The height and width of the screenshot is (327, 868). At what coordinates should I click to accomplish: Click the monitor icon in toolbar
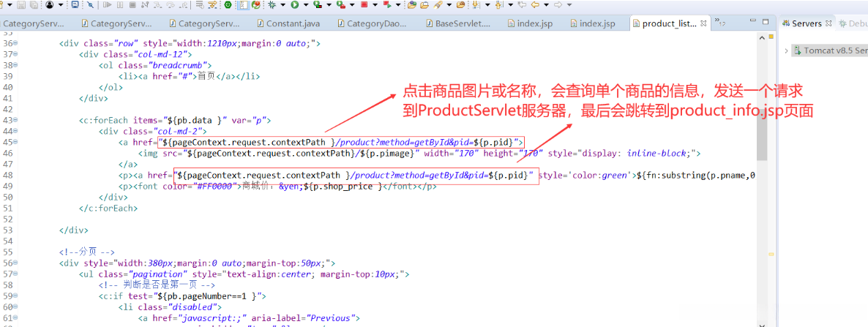pos(75,4)
